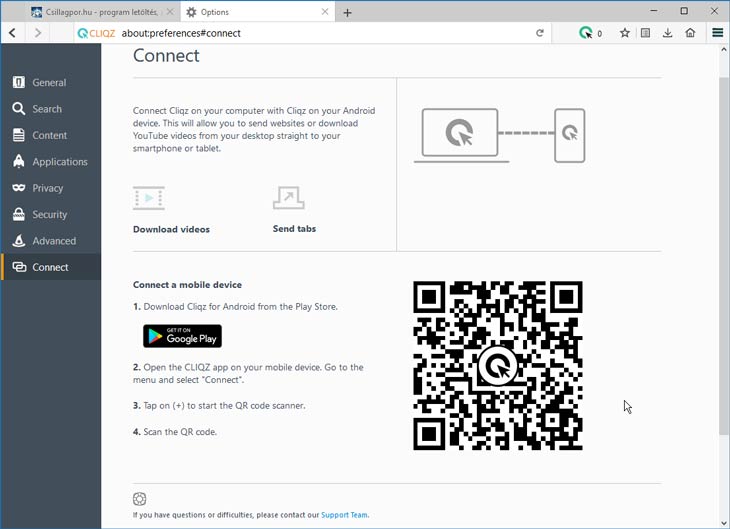Open Security preferences section
Screen dimensions: 730x529
tap(51, 215)
